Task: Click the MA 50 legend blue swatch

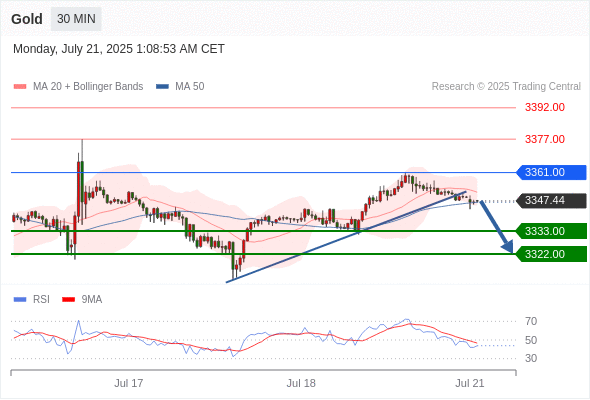Action: tap(162, 87)
